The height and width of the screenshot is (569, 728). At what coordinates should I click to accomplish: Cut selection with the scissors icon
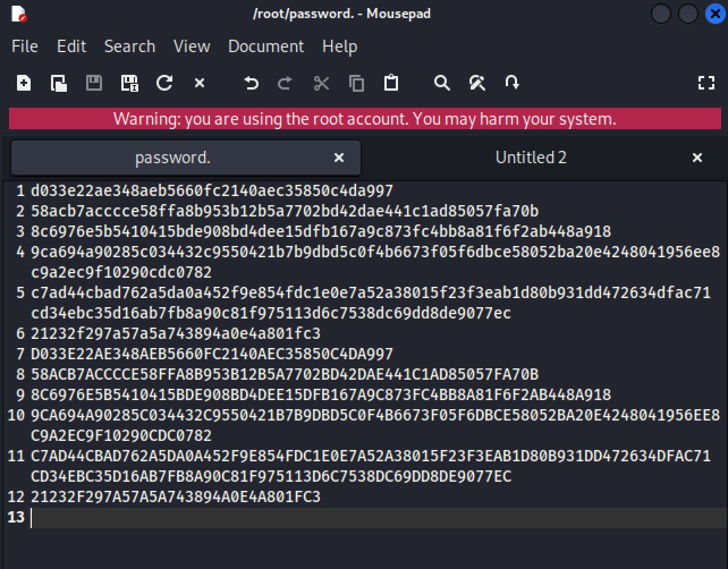pos(321,83)
